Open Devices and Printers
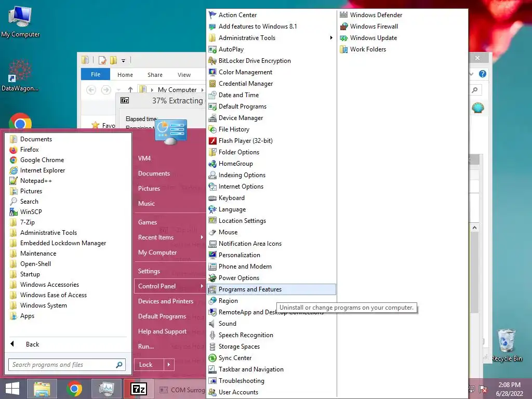The image size is (532, 399). click(166, 301)
